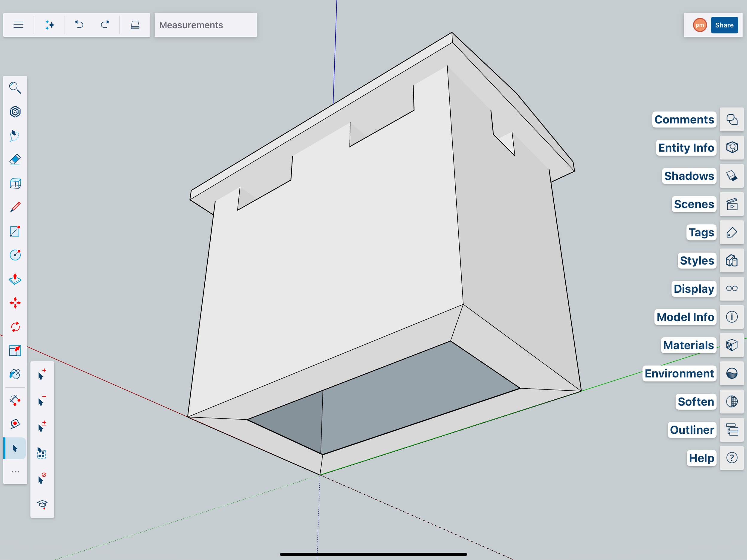Click the AI sparkle assistant icon
This screenshot has width=747, height=560.
[x=50, y=25]
